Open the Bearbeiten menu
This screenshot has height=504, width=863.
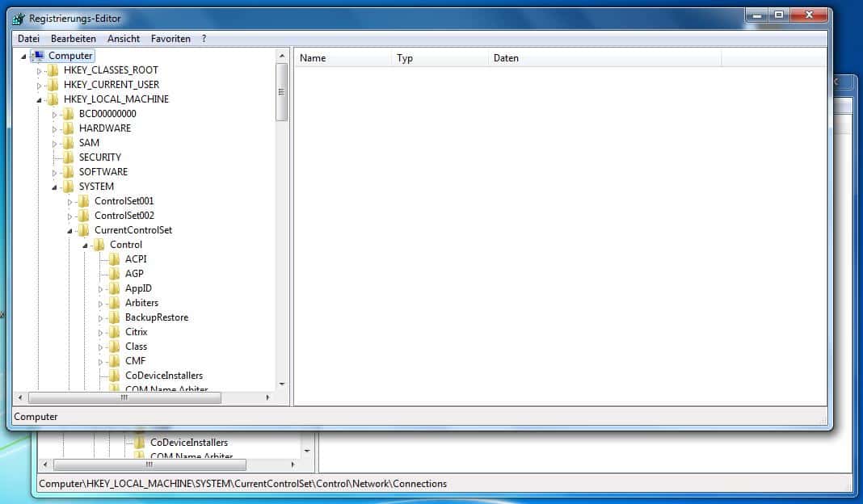[74, 39]
